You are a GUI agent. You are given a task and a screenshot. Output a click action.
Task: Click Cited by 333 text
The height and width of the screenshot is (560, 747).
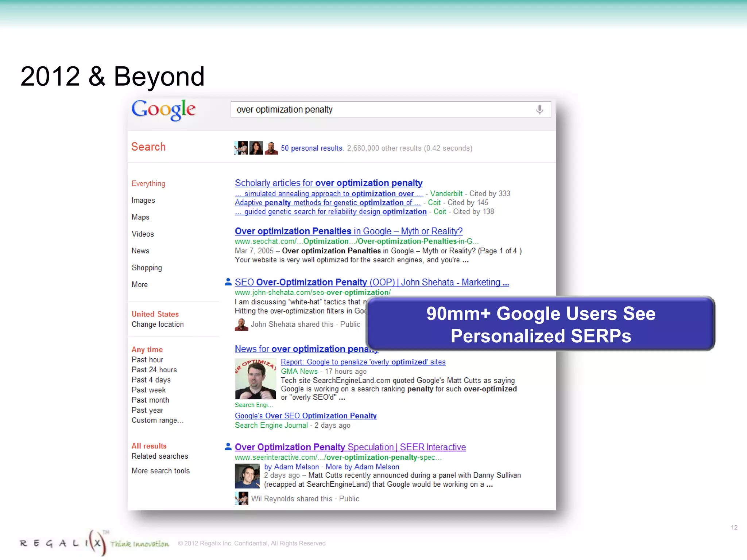pos(490,194)
